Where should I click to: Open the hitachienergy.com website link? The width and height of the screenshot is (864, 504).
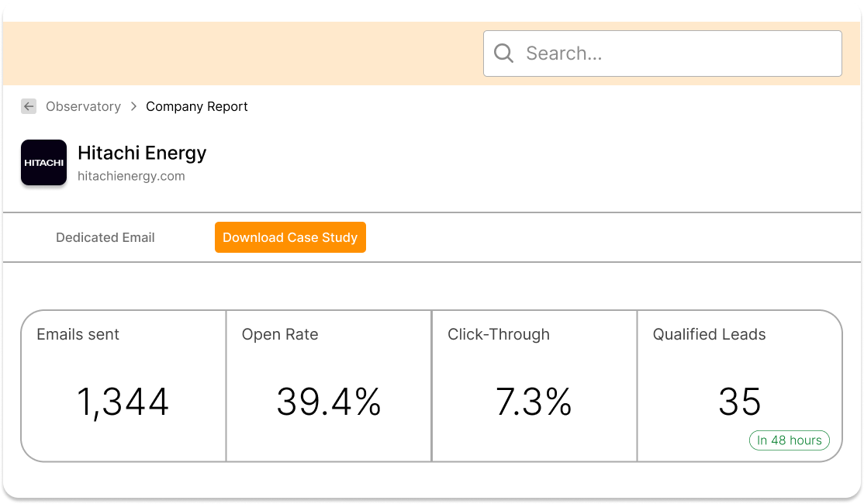click(x=131, y=176)
